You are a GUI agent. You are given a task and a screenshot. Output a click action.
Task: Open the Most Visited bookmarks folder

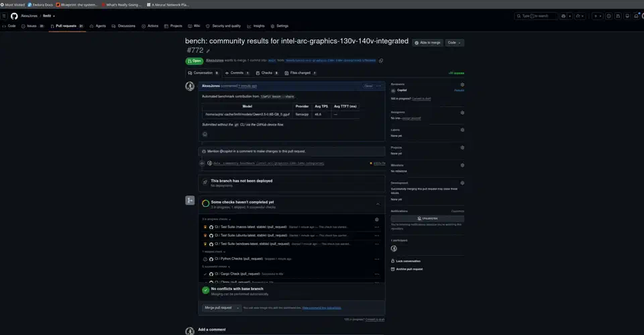[13, 5]
